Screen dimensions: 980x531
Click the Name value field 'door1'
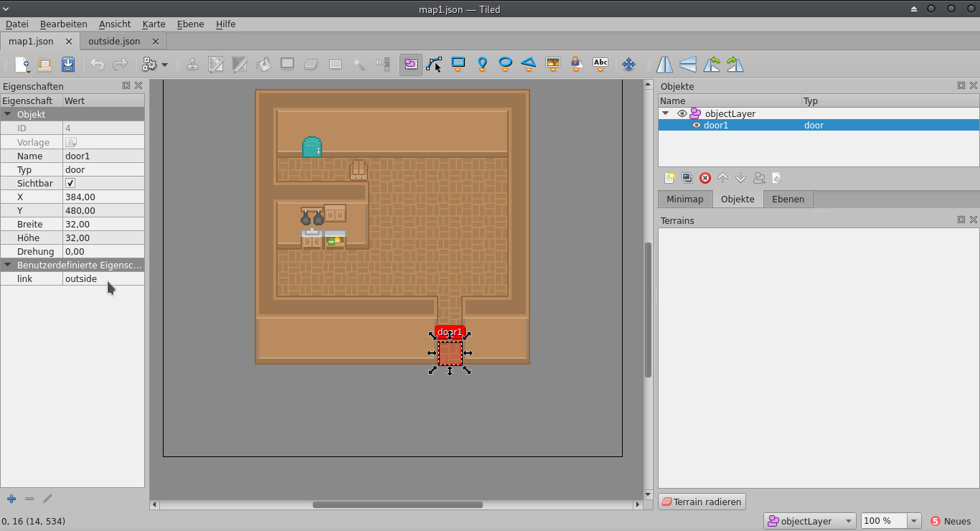pos(103,156)
